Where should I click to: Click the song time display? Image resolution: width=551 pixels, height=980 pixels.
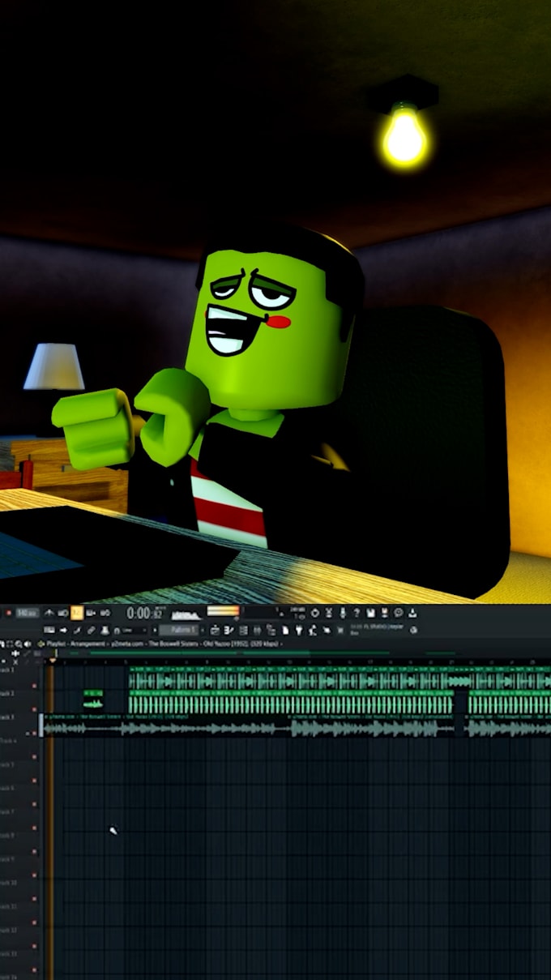(x=146, y=613)
